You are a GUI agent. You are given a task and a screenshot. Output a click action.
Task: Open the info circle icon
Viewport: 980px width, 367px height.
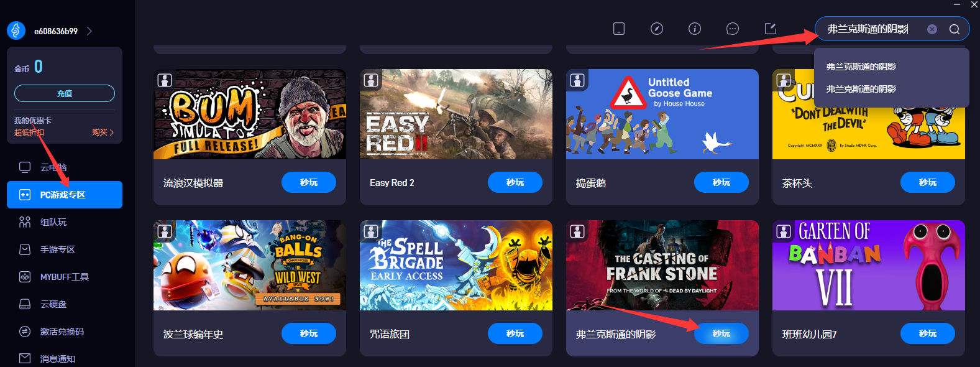tap(695, 29)
